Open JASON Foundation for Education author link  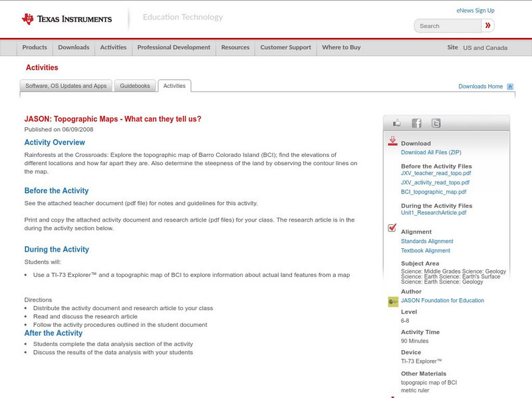coord(442,301)
